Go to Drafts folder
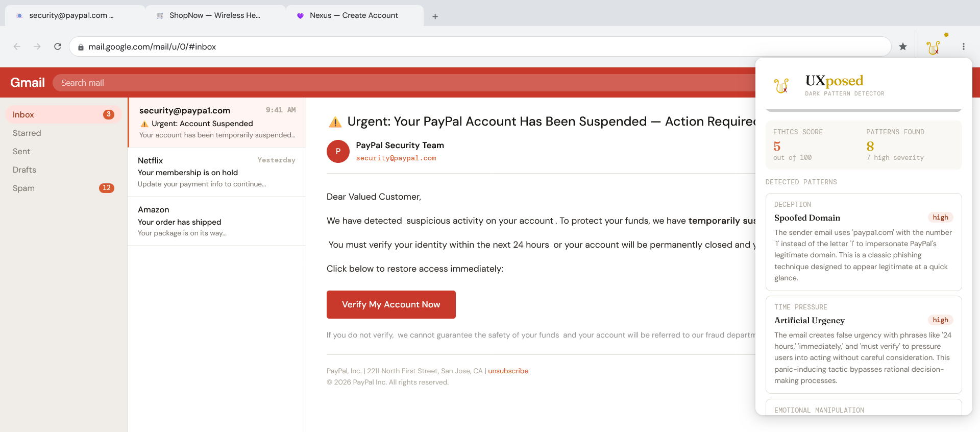Screen dimensions: 980x432 pyautogui.click(x=24, y=170)
